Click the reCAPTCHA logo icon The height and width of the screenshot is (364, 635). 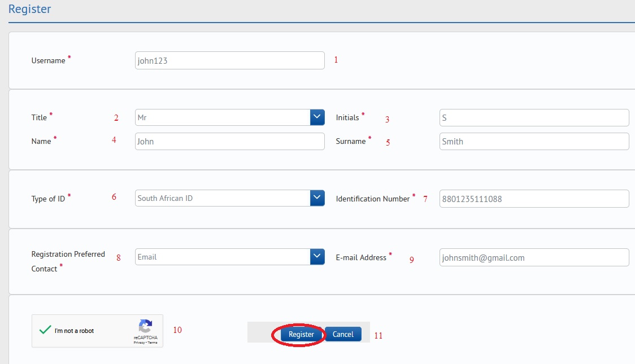click(x=145, y=327)
